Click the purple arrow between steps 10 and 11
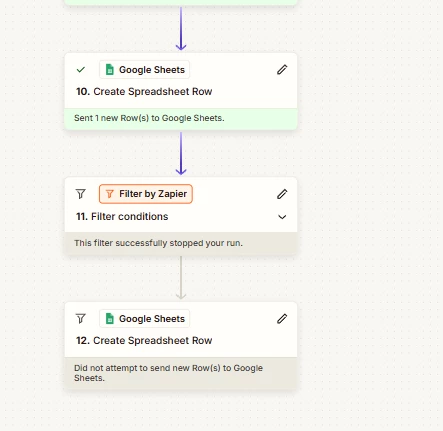Viewport: 443px width, 431px height. pos(181,153)
